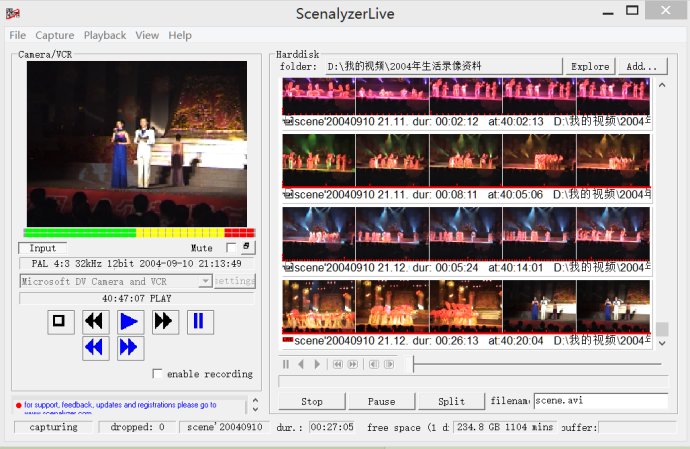The image size is (690, 449).
Task: Open the Help menu
Action: coord(180,35)
